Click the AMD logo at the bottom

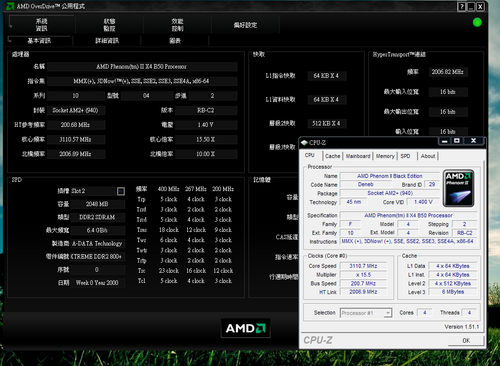pyautogui.click(x=245, y=328)
